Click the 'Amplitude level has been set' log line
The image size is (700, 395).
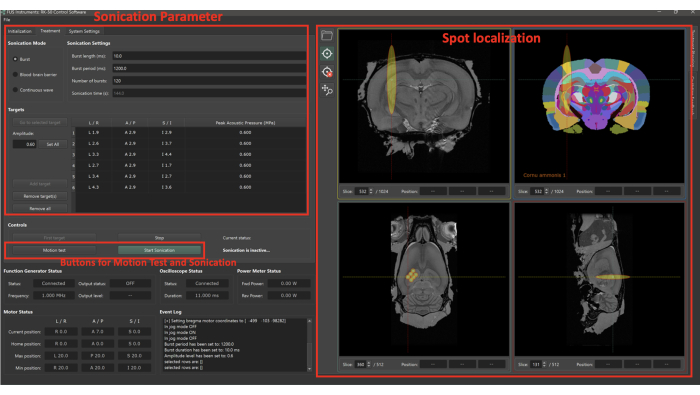[x=198, y=356]
